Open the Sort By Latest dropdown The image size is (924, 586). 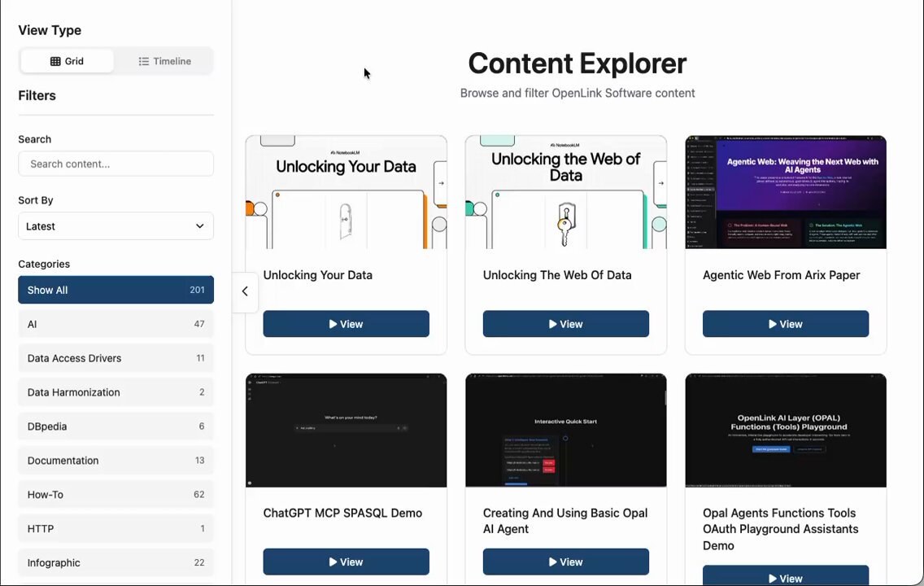(116, 226)
